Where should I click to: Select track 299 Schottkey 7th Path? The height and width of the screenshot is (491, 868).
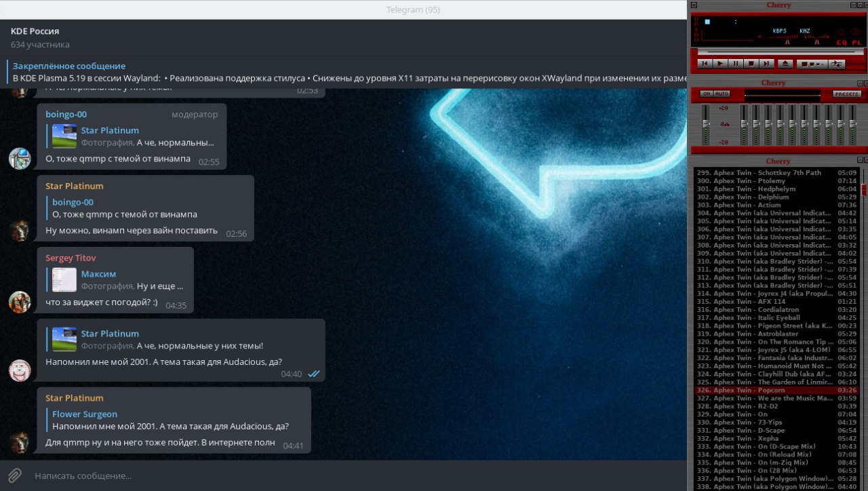coord(776,173)
